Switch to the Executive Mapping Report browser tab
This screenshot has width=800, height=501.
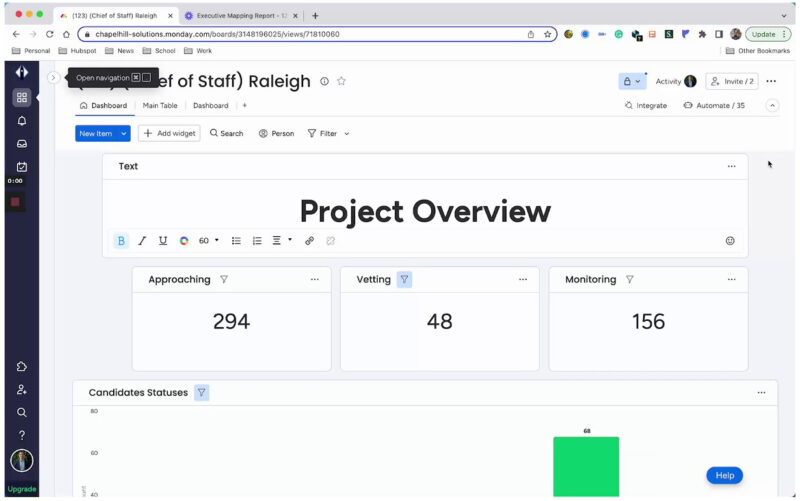pyautogui.click(x=241, y=16)
